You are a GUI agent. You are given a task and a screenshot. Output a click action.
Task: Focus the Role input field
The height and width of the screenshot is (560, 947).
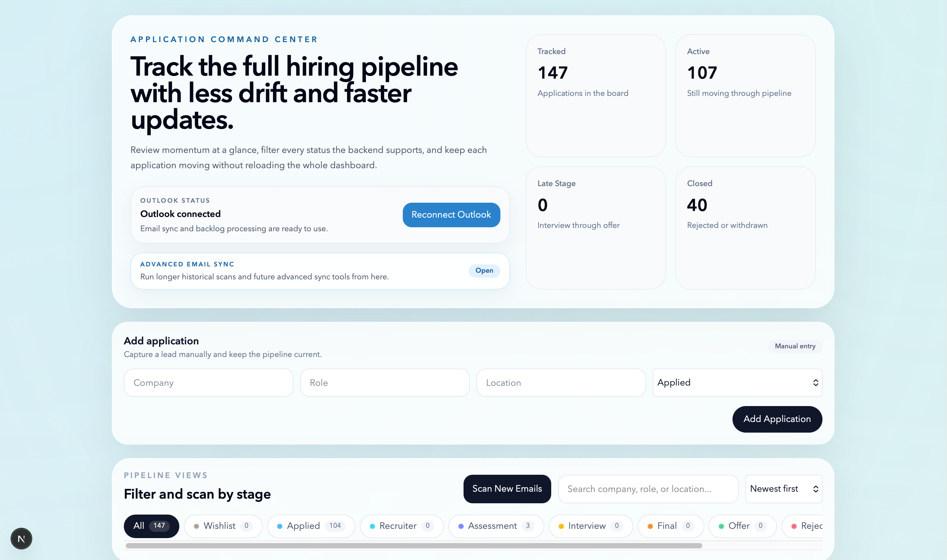point(385,383)
